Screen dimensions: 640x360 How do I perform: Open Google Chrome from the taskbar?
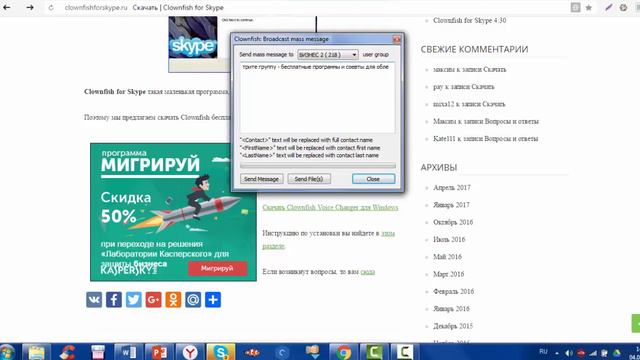click(x=343, y=352)
